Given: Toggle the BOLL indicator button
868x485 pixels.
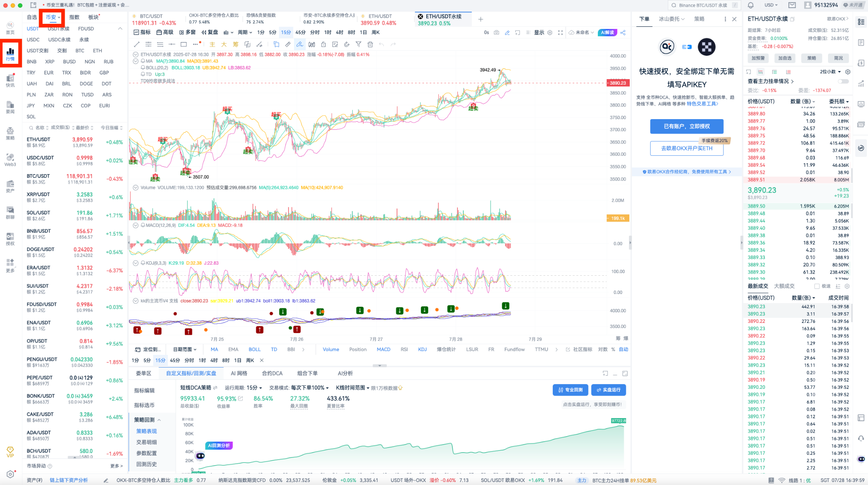Looking at the screenshot, I should (x=254, y=349).
